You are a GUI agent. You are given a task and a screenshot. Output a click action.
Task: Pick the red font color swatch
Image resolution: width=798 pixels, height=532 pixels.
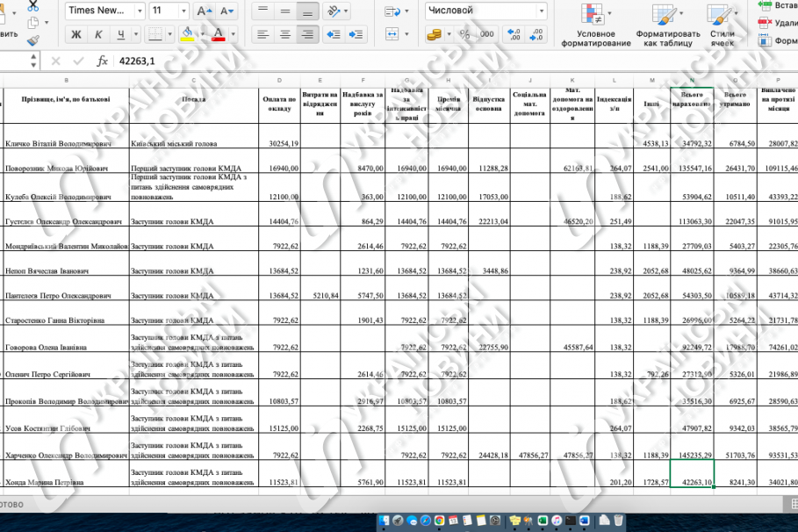coord(219,34)
